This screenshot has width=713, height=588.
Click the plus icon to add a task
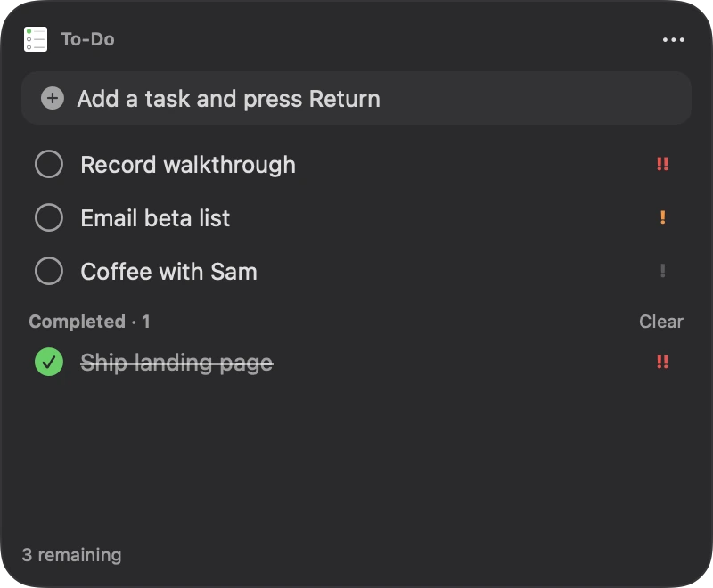pyautogui.click(x=53, y=98)
